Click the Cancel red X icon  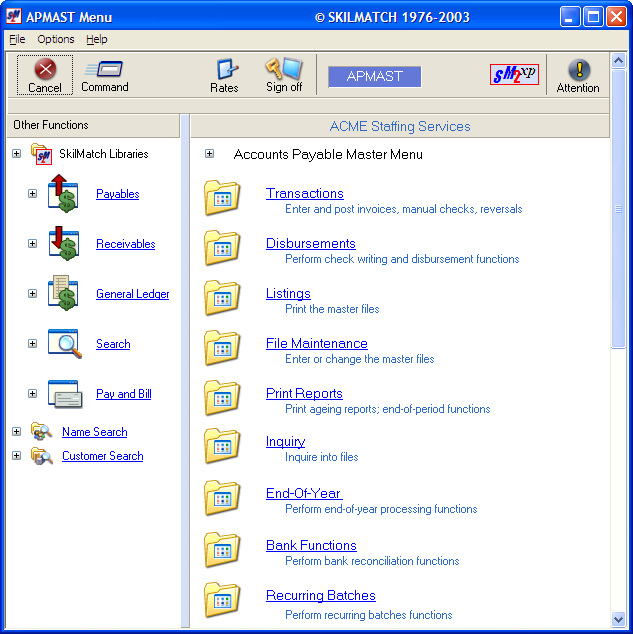click(x=45, y=69)
